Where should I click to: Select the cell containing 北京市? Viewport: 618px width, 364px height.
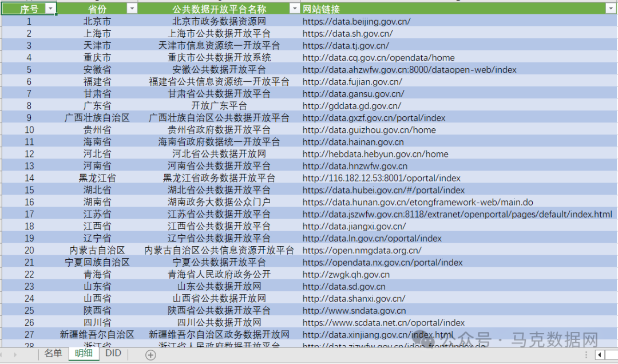coord(97,21)
